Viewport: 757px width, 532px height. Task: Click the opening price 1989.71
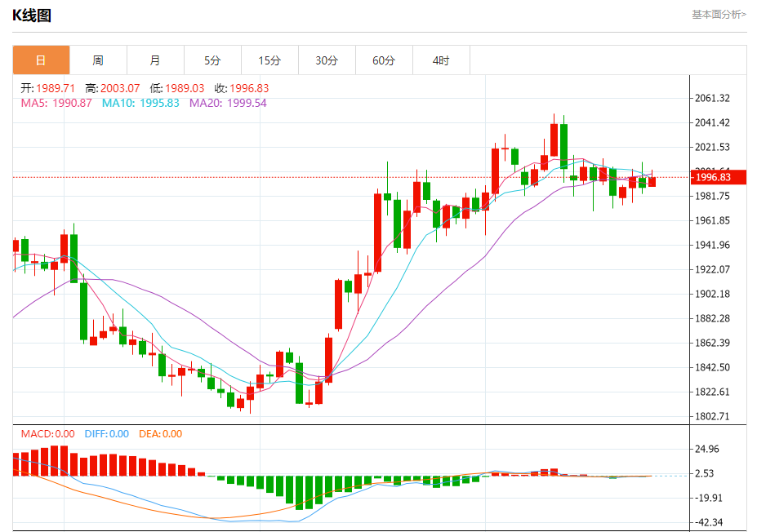(56, 88)
